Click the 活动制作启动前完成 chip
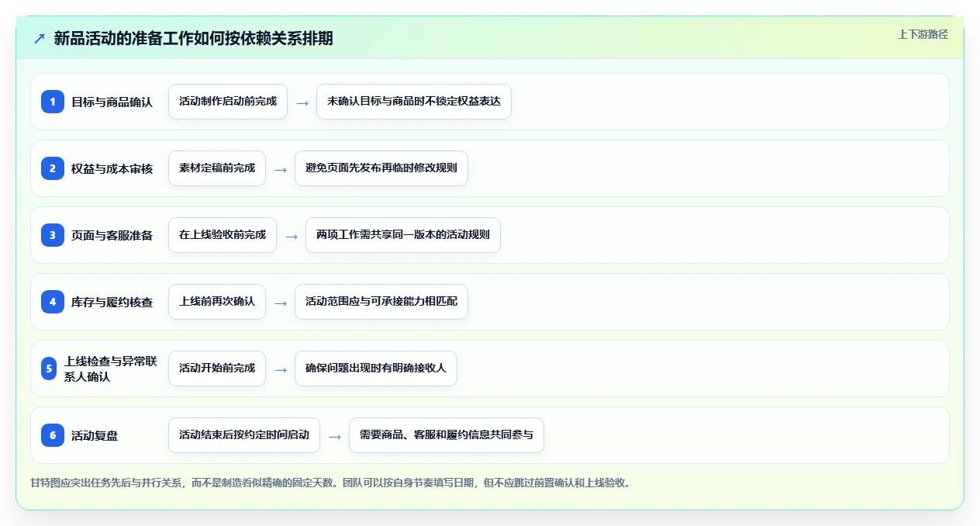 (x=228, y=102)
